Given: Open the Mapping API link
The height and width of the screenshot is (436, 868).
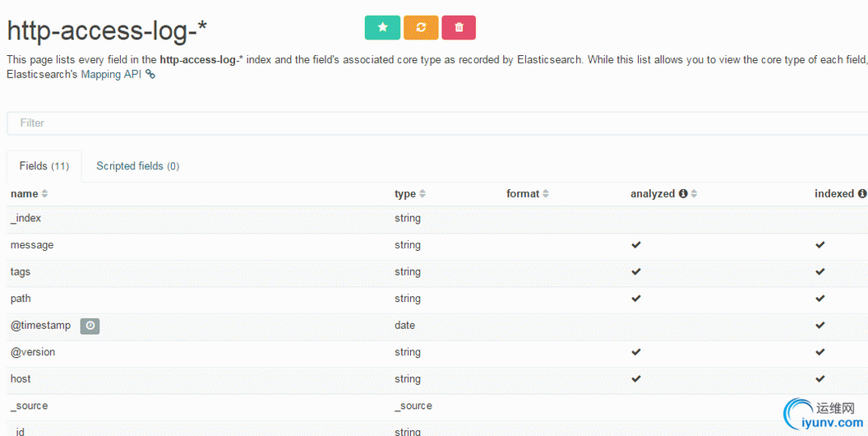Looking at the screenshot, I should coord(111,74).
